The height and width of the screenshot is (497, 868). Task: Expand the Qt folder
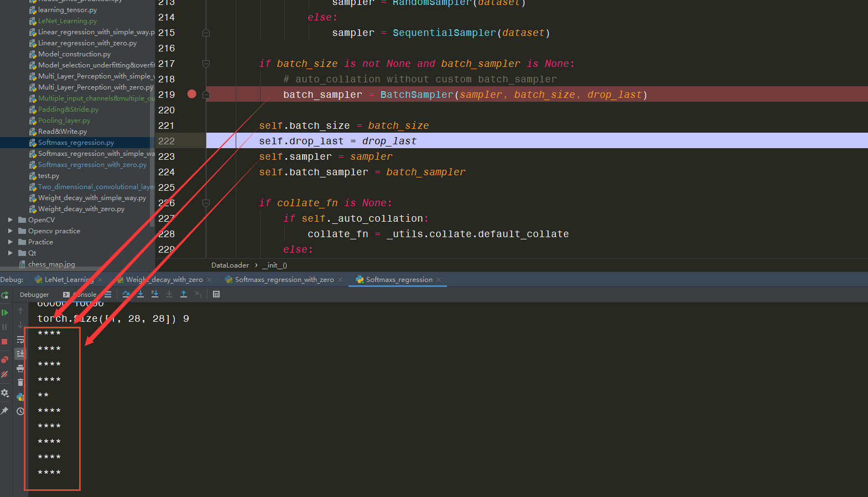click(x=10, y=253)
